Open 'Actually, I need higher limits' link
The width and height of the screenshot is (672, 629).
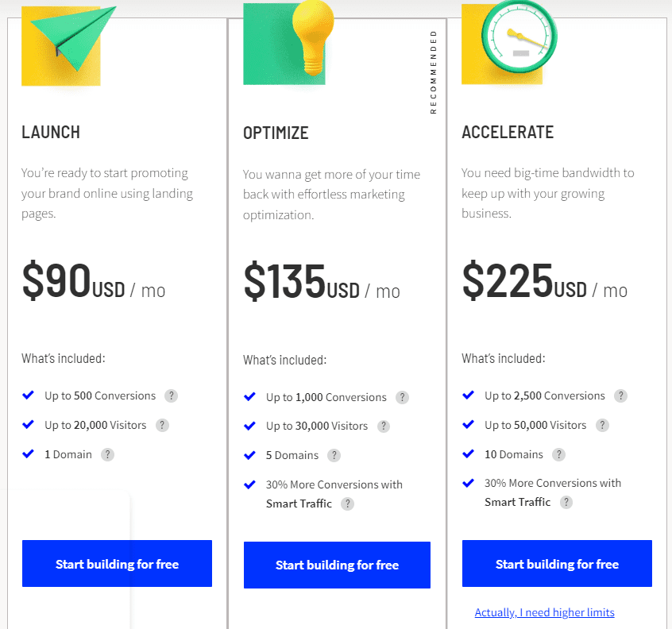pos(544,612)
